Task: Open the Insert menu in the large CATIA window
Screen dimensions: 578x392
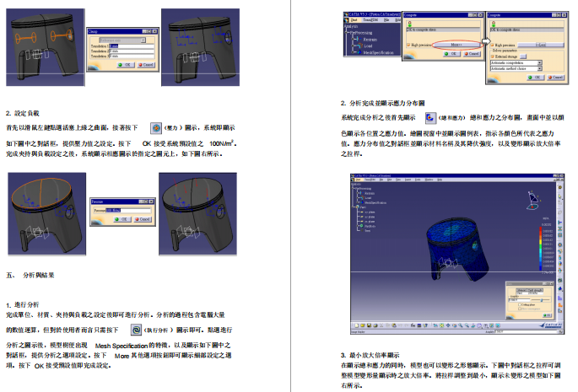Action: (x=408, y=180)
